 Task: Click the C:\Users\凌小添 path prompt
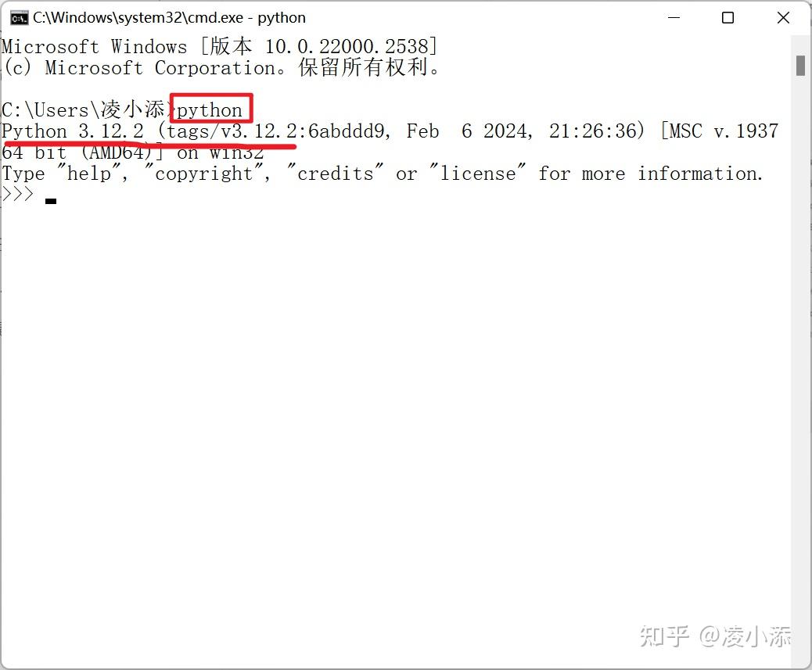pos(84,109)
